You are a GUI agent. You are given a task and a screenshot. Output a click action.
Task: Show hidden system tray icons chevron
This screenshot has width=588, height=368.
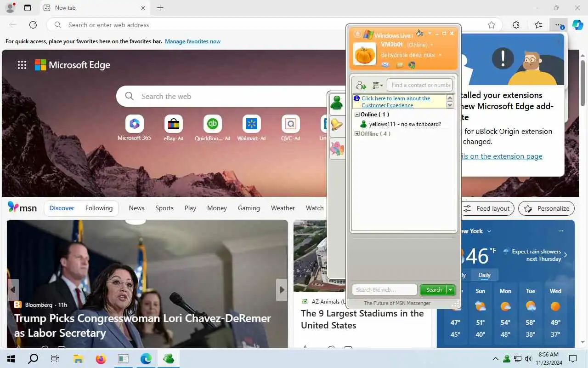[495, 359]
